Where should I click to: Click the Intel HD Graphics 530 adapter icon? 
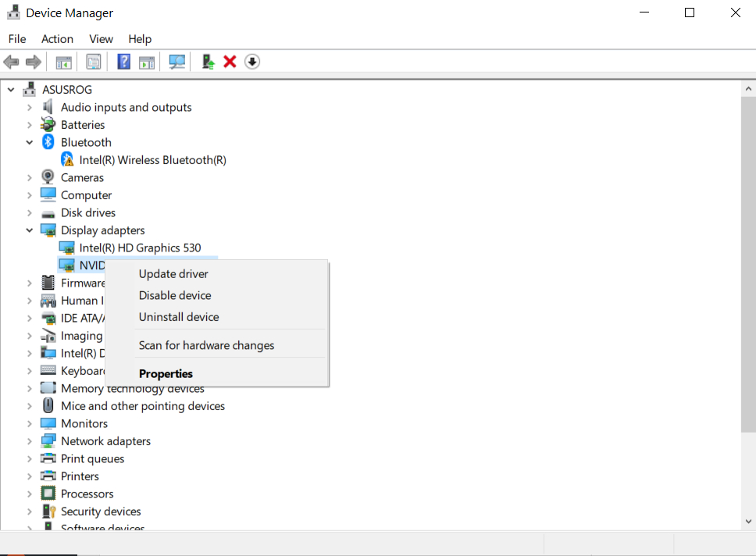(x=66, y=248)
